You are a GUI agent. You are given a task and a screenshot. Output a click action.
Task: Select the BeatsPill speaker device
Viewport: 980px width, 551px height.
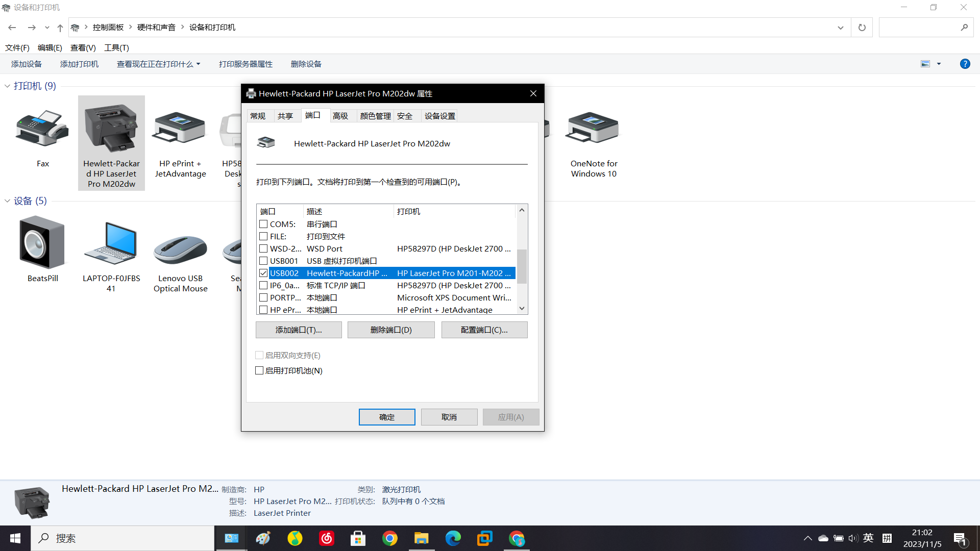pyautogui.click(x=42, y=244)
